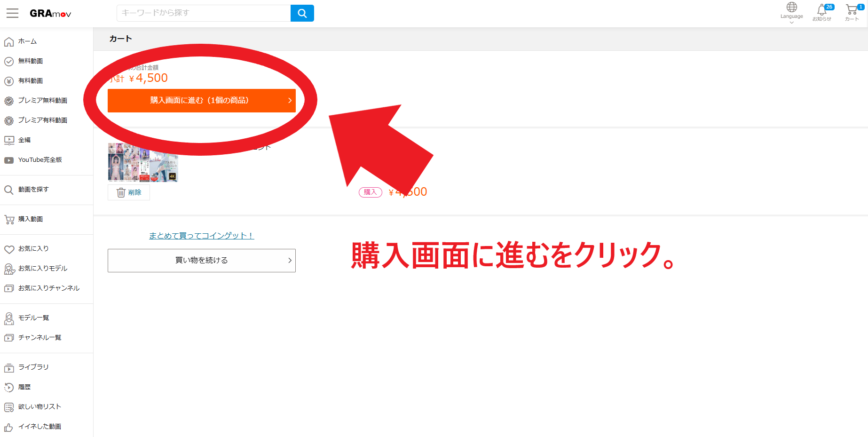The image size is (868, 437).
Task: Click まとめて買ってコインゲット link
Action: [202, 236]
